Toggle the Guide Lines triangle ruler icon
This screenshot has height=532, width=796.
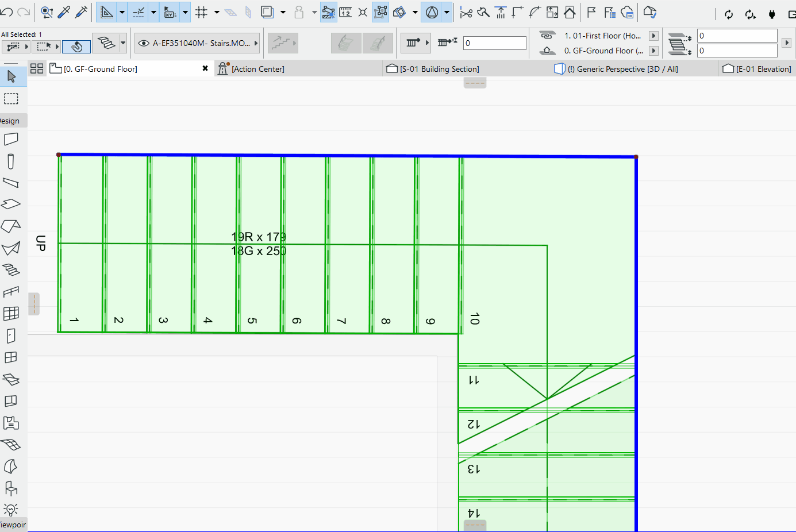[x=107, y=12]
